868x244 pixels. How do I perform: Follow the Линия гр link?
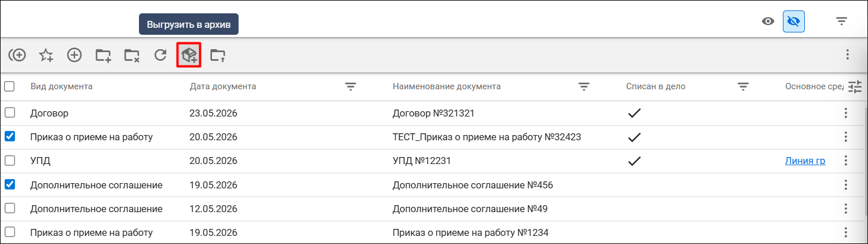[x=805, y=161]
